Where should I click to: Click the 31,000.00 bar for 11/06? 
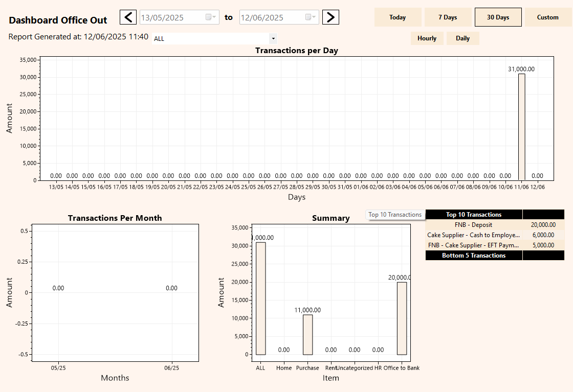point(521,127)
